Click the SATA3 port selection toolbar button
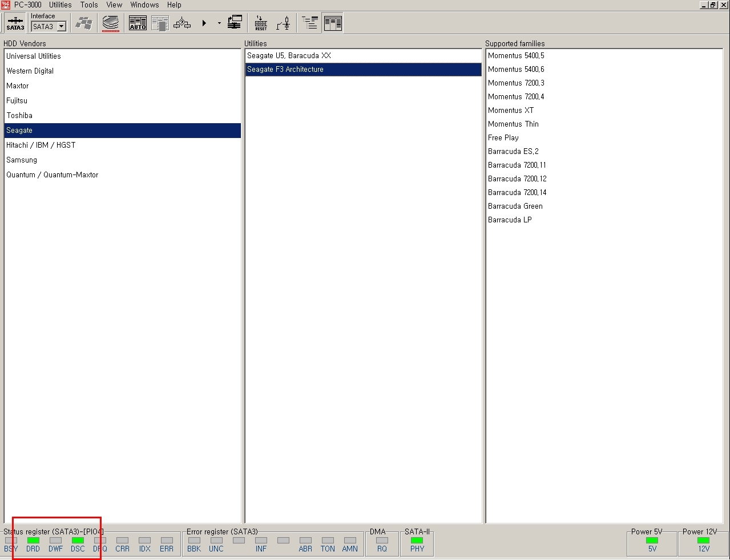The height and width of the screenshot is (560, 730). pos(15,23)
